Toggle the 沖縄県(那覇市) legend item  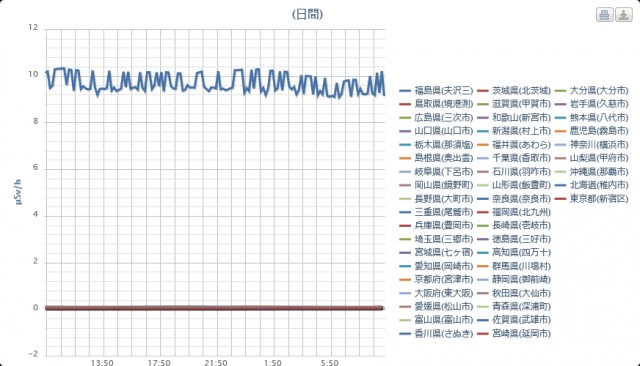591,171
